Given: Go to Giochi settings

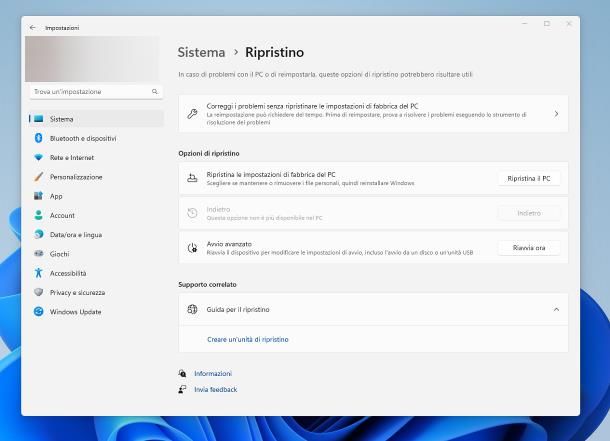Looking at the screenshot, I should pos(96,254).
